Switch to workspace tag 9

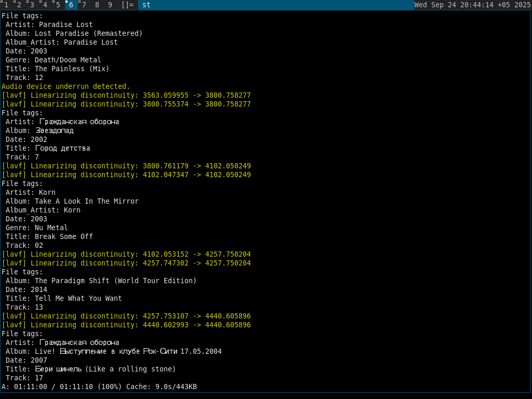(110, 5)
